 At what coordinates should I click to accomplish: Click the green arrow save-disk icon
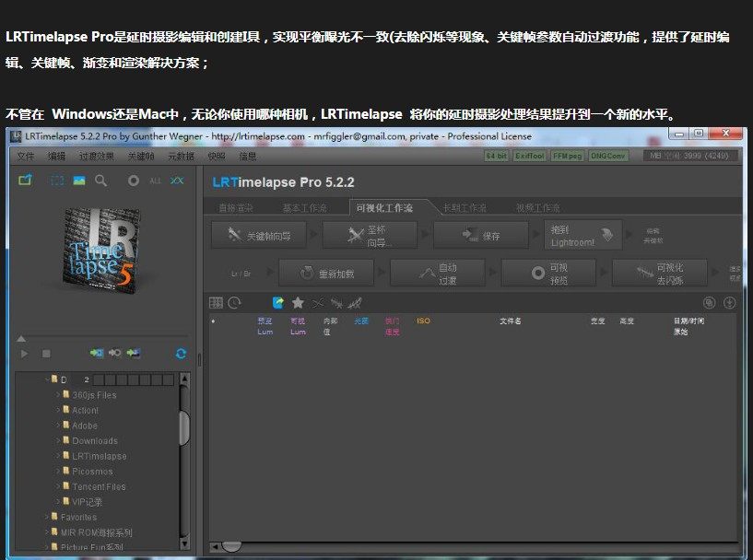(x=133, y=353)
